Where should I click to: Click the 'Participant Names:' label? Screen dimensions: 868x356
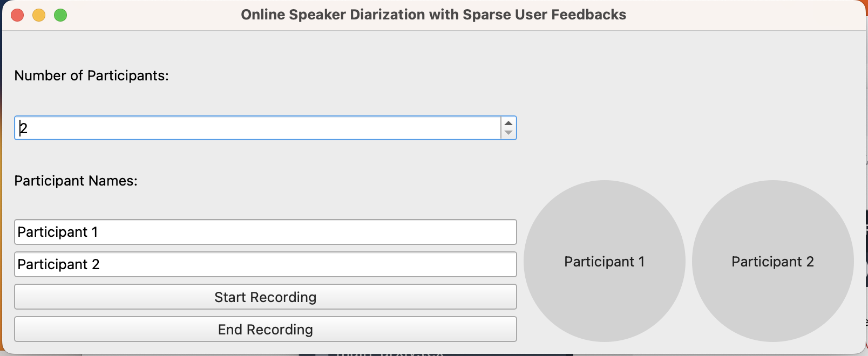coord(76,181)
